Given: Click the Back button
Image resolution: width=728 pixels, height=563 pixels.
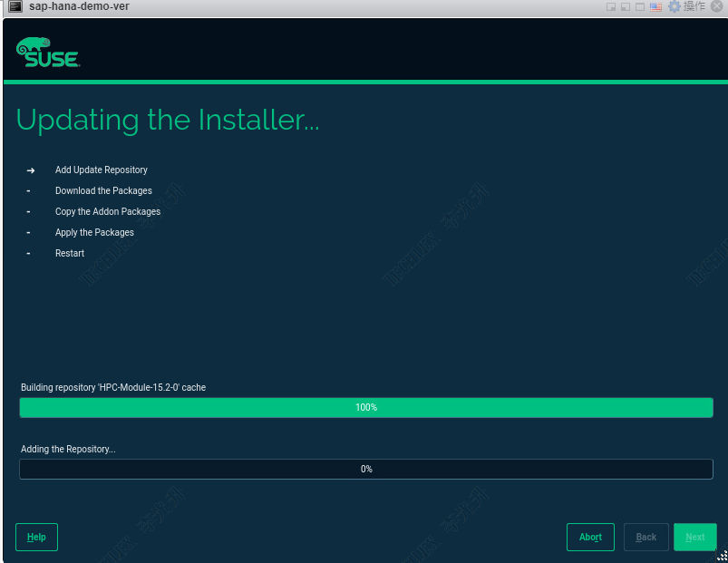Looking at the screenshot, I should point(645,537).
